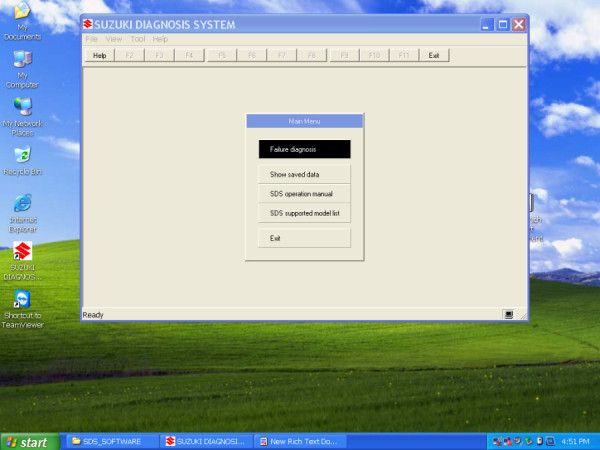Open the Suzuki Diagnosis desktop shortcut icon
600x450 pixels.
point(22,251)
